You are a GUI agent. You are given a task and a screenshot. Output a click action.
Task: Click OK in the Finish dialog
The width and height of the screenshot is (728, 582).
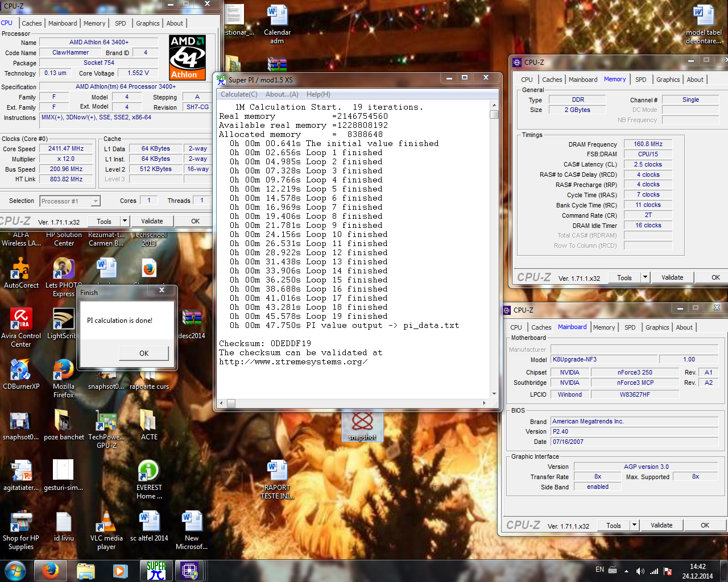(x=144, y=353)
